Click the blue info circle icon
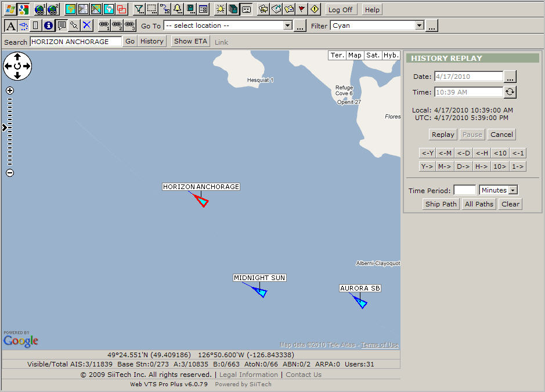This screenshot has width=545, height=392. (x=48, y=26)
